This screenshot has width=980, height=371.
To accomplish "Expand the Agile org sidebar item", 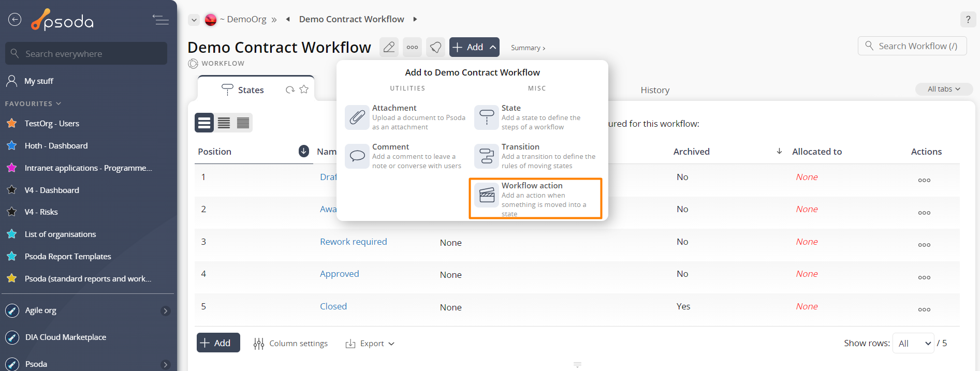I will tap(165, 310).
